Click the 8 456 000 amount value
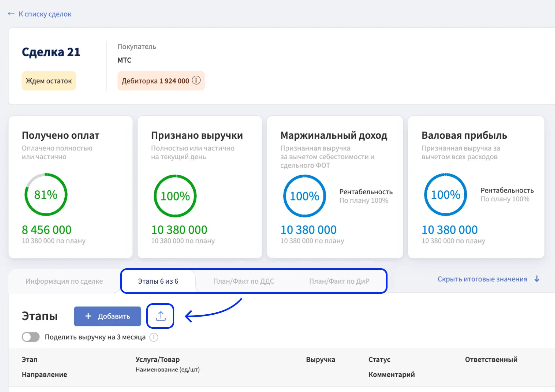 [47, 230]
